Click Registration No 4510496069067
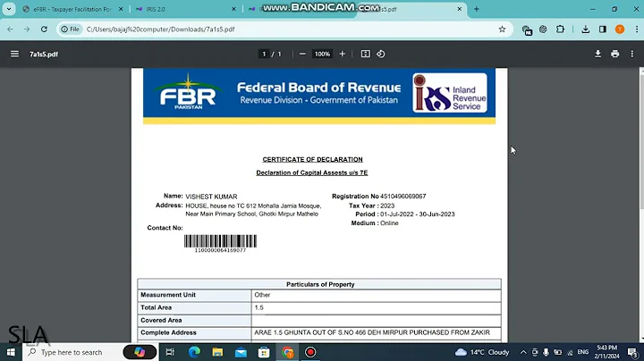The width and height of the screenshot is (644, 361). (x=378, y=196)
